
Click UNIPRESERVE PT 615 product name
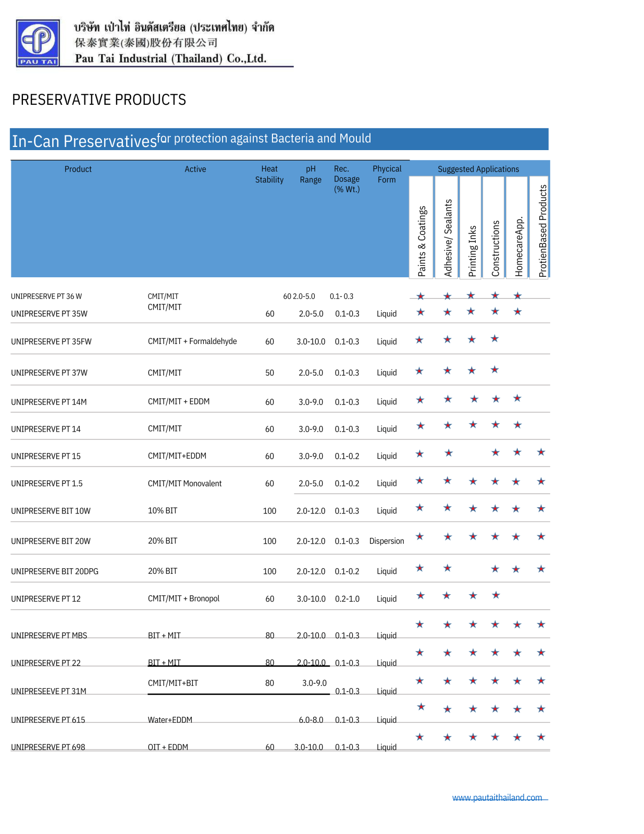point(48,720)
